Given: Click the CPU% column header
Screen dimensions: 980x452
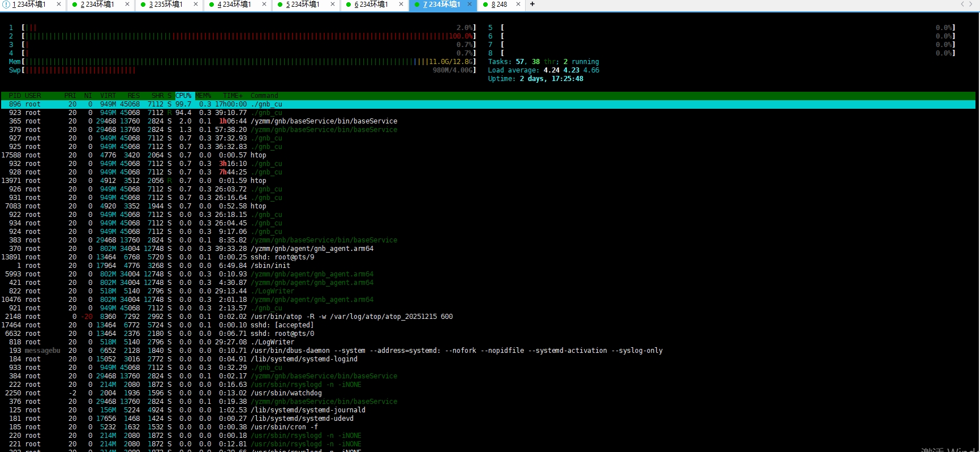Looking at the screenshot, I should pos(183,96).
